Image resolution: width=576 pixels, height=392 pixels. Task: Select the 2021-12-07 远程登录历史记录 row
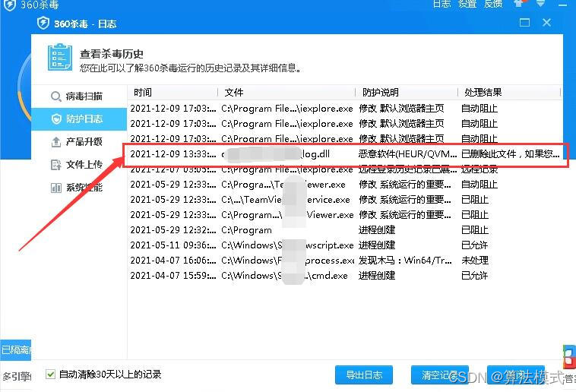[345, 169]
